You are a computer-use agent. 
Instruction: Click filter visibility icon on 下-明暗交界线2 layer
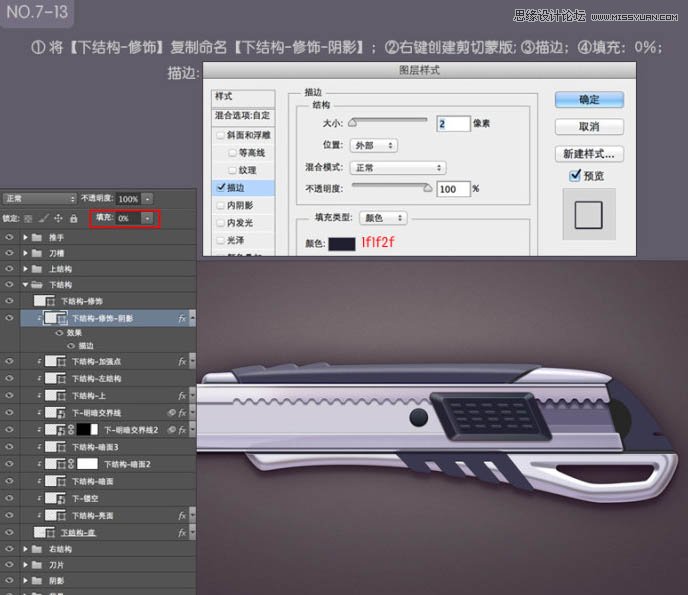point(172,430)
